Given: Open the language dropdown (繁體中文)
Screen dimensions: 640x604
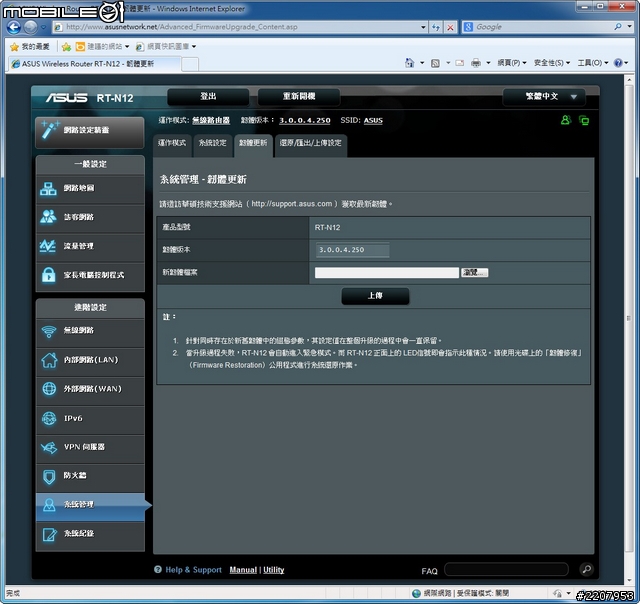Looking at the screenshot, I should point(544,97).
